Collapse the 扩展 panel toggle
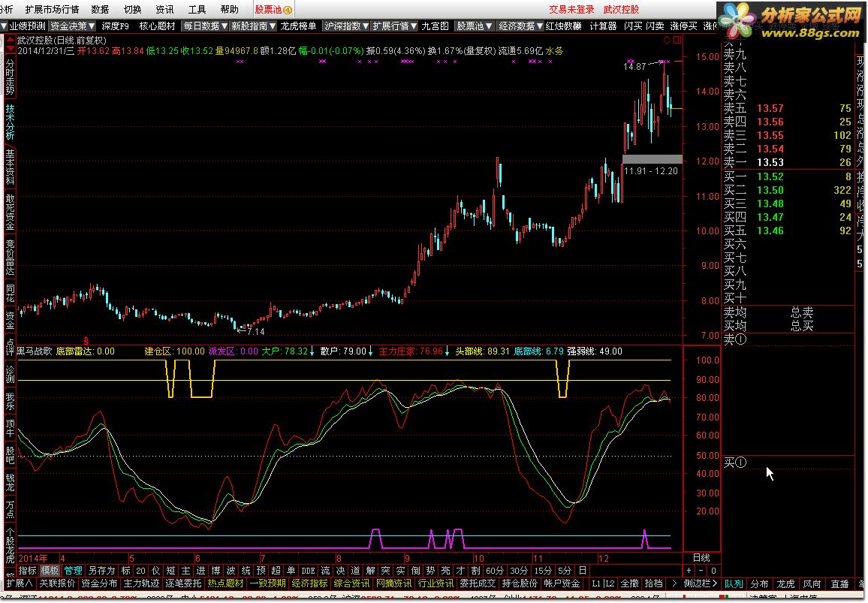The width and height of the screenshot is (868, 603). 20,583
